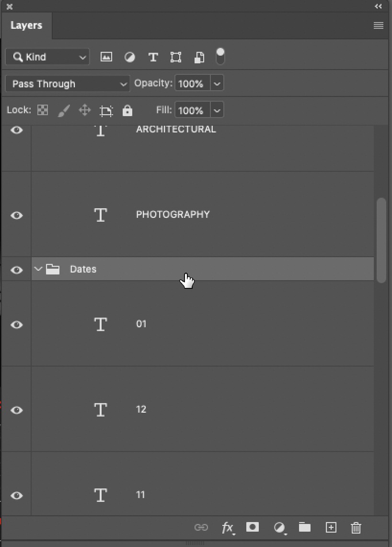
Task: Create a new layer
Action: (331, 527)
